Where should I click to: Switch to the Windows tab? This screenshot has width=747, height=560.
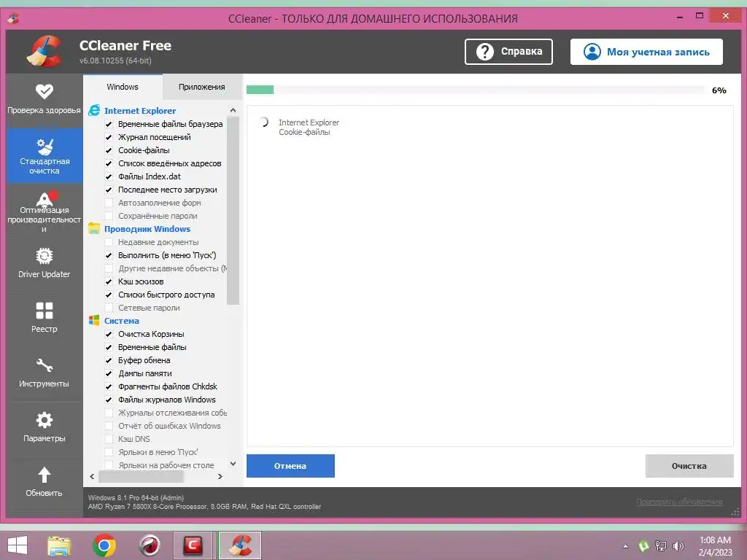click(x=123, y=87)
